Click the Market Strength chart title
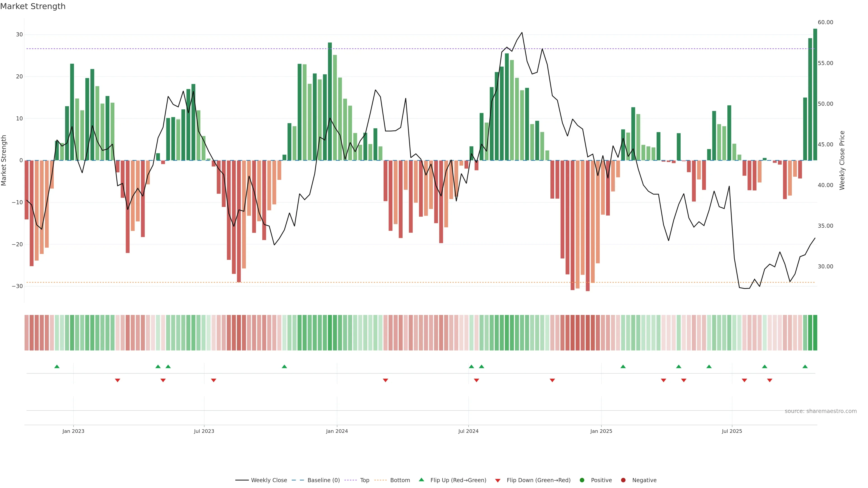 tap(33, 6)
